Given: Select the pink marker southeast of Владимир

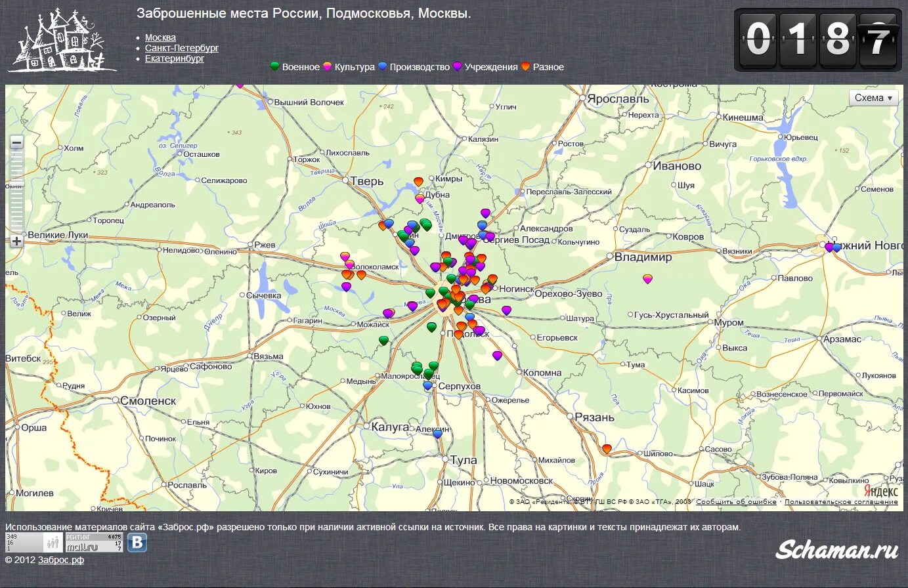Looking at the screenshot, I should pyautogui.click(x=648, y=279).
